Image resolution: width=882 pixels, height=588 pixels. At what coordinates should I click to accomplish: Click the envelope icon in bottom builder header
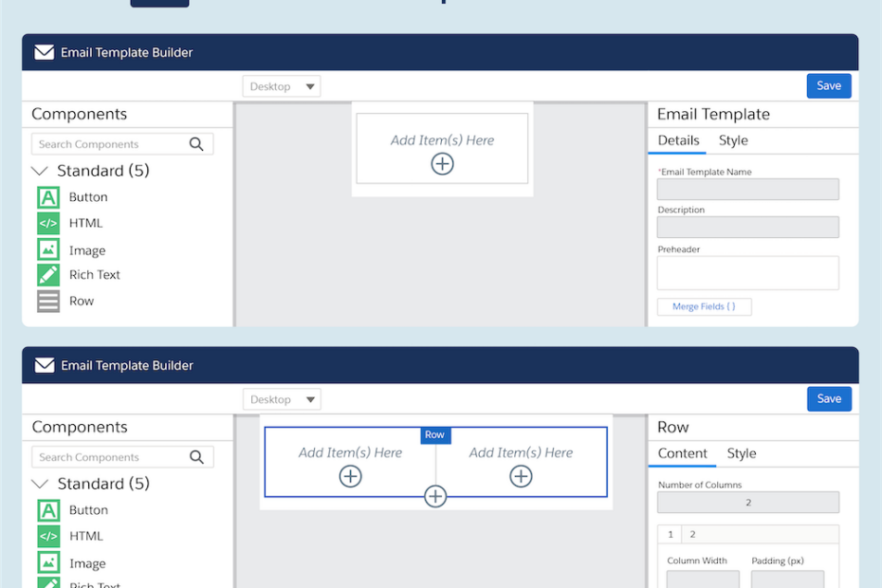45,365
